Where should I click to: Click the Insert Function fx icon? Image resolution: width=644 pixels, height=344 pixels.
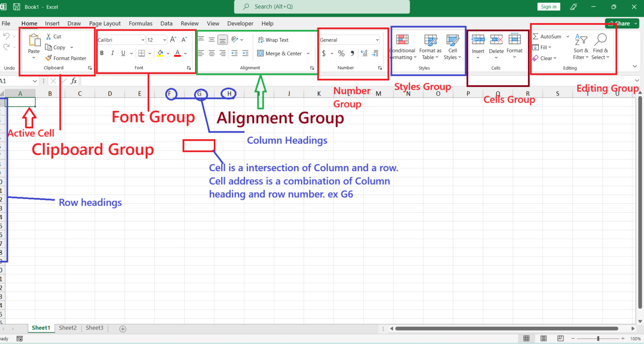(x=74, y=81)
